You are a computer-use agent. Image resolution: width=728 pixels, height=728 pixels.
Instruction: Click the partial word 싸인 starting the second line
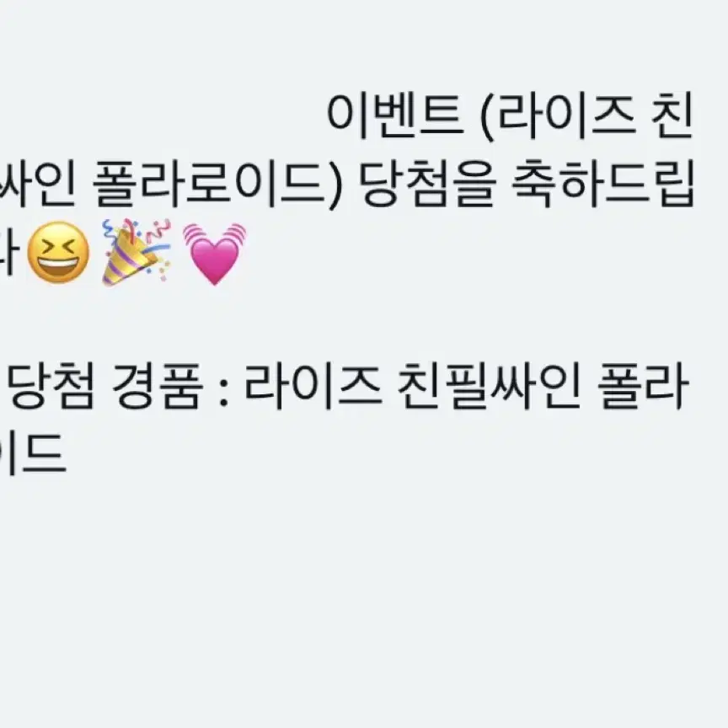[x=37, y=184]
